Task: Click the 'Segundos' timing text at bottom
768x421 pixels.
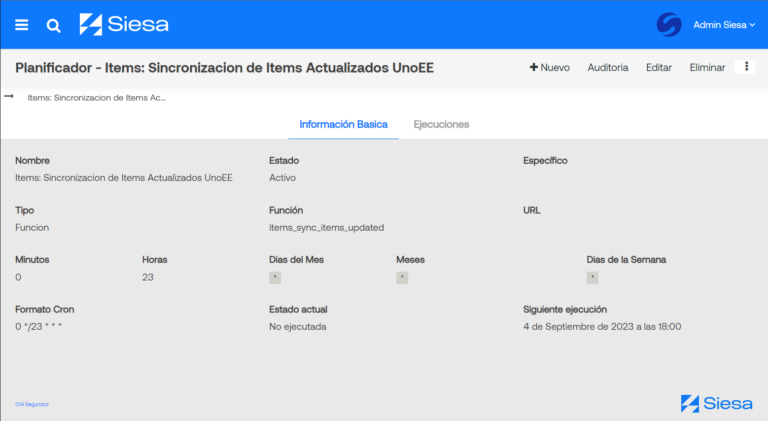Action: (32, 404)
